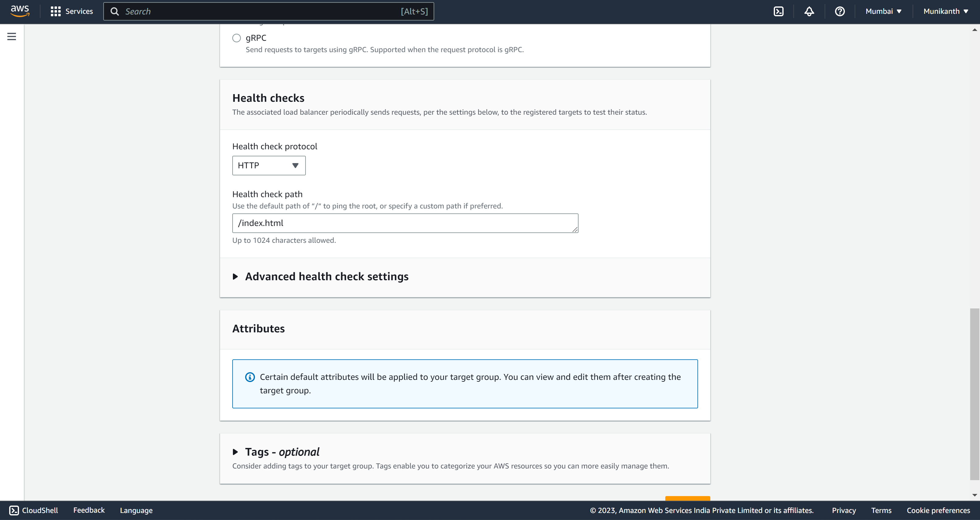Open the Munikanth account menu
The width and height of the screenshot is (980, 520).
pyautogui.click(x=946, y=11)
